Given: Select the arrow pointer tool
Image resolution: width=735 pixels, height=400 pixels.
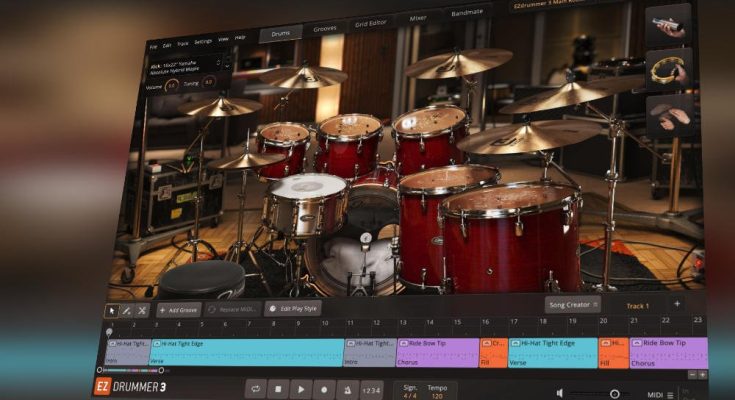Looking at the screenshot, I should 112,310.
